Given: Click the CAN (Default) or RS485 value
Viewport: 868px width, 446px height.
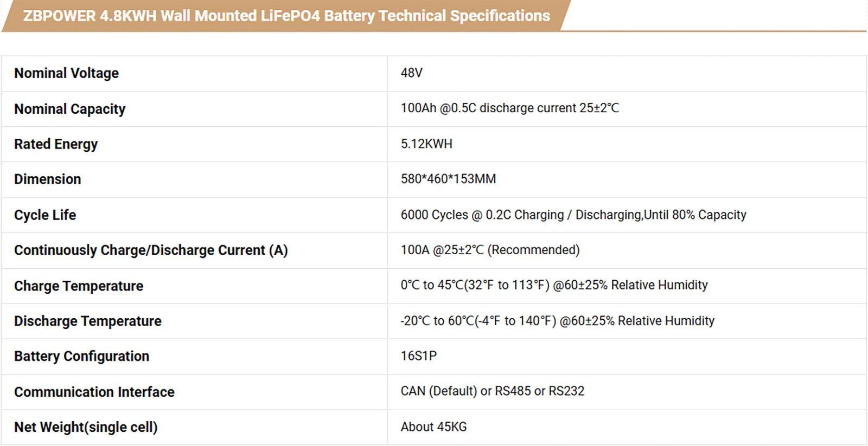Looking at the screenshot, I should pyautogui.click(x=493, y=391).
